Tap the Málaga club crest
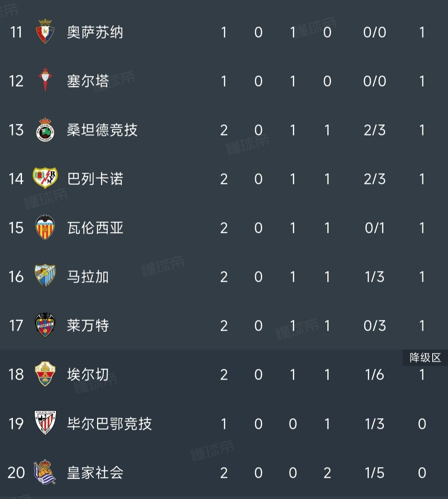This screenshot has width=448, height=499. tap(45, 276)
